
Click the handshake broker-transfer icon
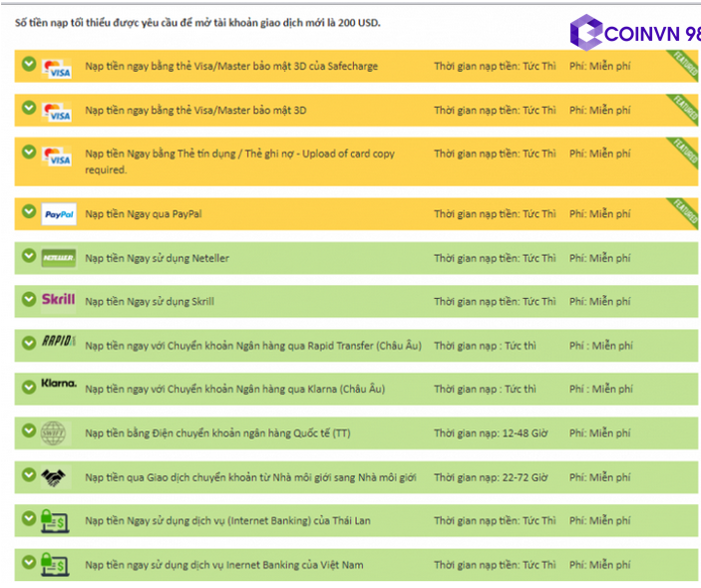tap(56, 477)
